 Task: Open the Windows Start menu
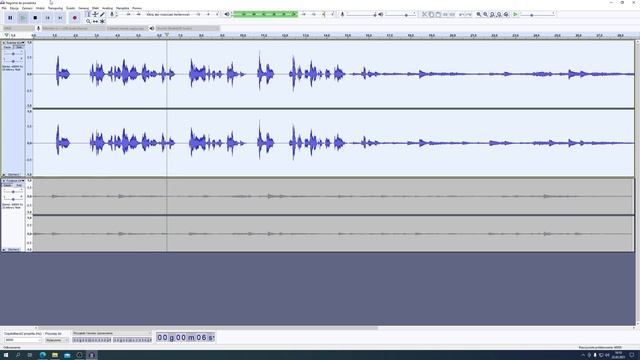click(6, 356)
